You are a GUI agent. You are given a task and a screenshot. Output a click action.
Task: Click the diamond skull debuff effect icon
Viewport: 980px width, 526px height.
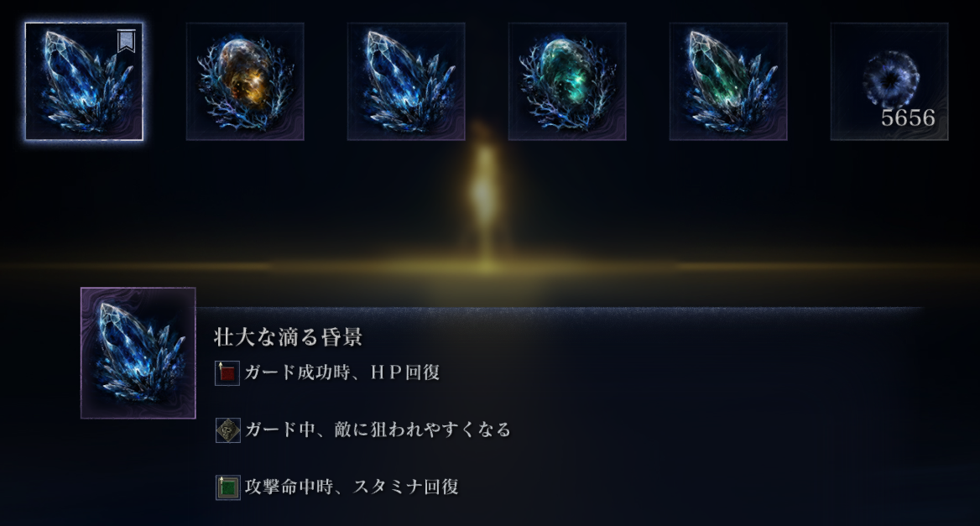tap(227, 430)
